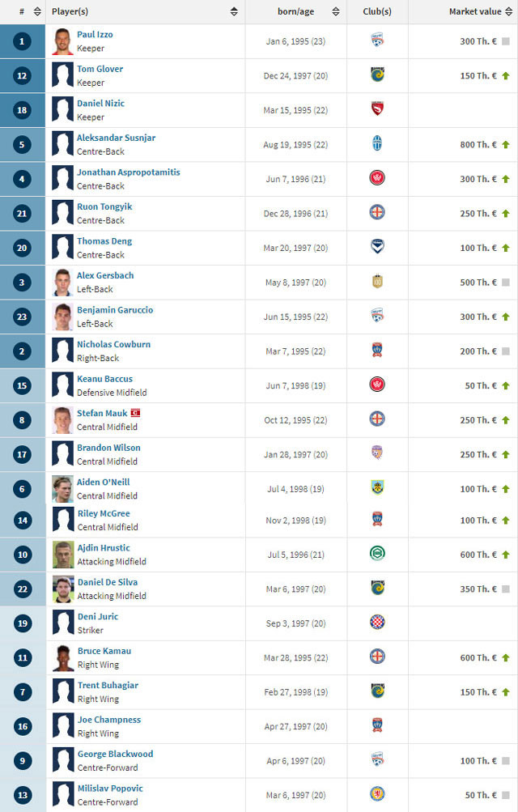Image resolution: width=518 pixels, height=812 pixels.
Task: Click Ajdin Hrustic's green club crest
Action: tap(377, 554)
